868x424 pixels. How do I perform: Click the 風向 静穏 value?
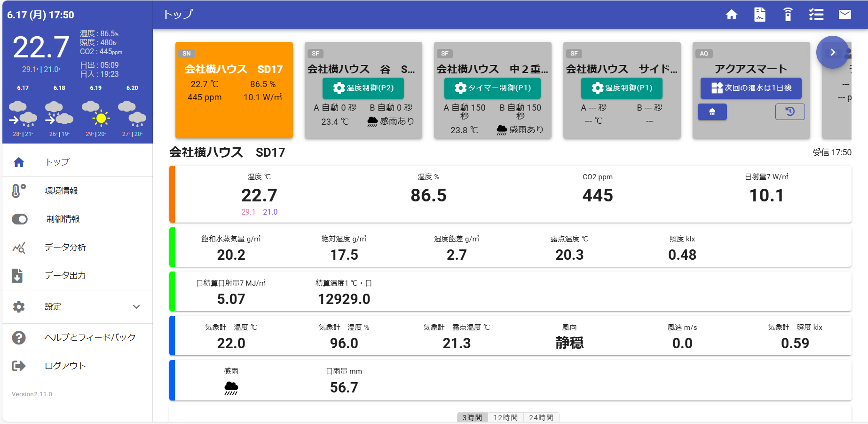tap(569, 343)
